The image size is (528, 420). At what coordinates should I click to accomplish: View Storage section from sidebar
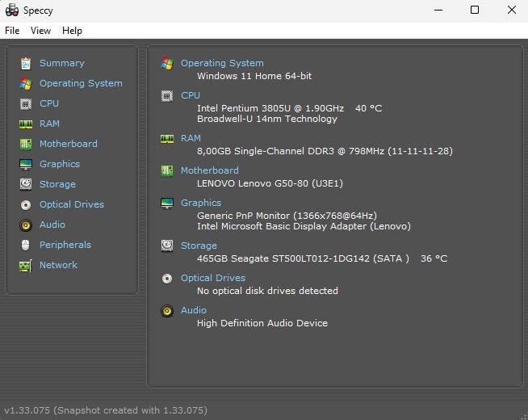click(x=57, y=184)
